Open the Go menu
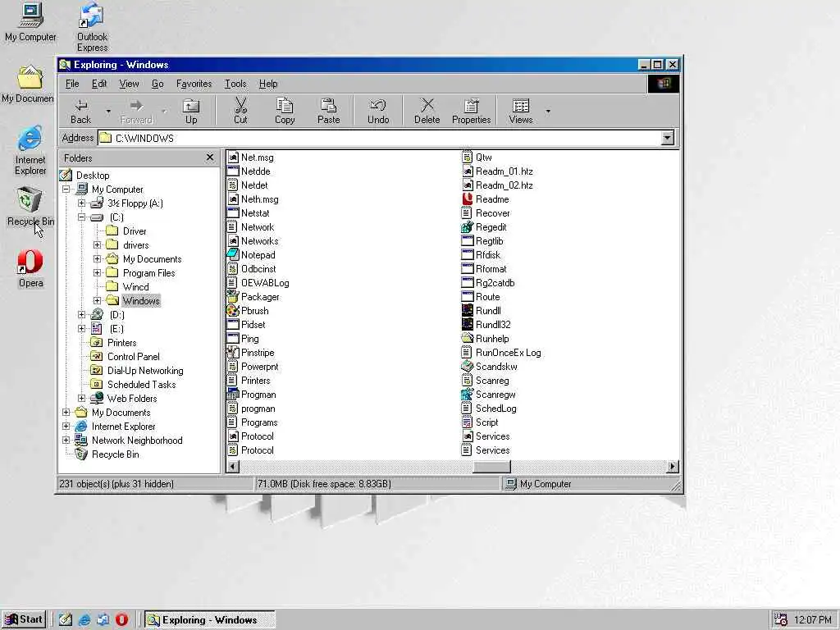 (x=157, y=84)
